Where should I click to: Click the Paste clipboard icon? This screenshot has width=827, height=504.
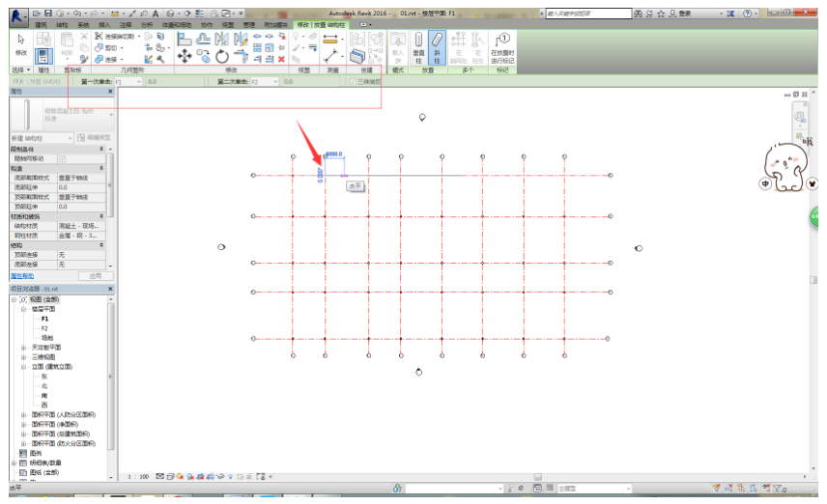click(x=66, y=44)
